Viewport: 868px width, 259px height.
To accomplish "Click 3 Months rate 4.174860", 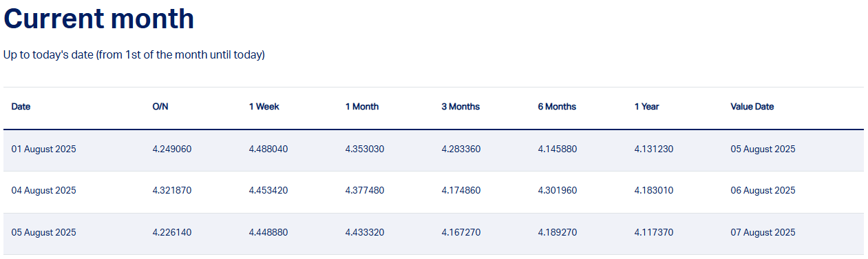I will (461, 191).
